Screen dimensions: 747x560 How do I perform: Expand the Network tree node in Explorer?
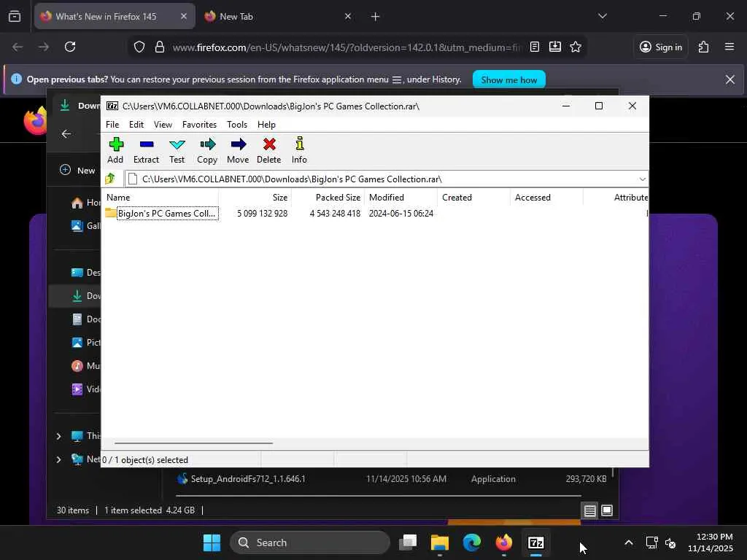click(x=58, y=459)
